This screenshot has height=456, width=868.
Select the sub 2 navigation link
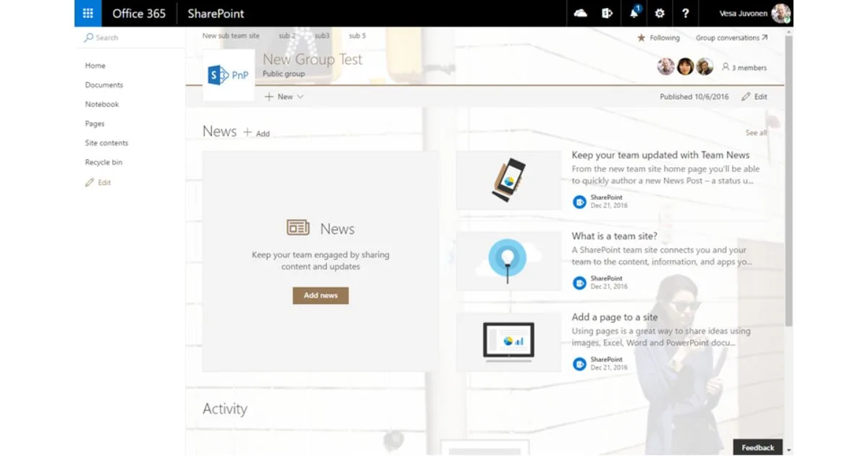287,35
